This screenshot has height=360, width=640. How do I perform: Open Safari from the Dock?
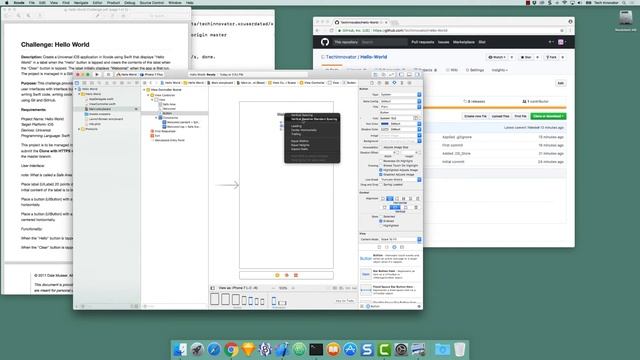(214, 350)
